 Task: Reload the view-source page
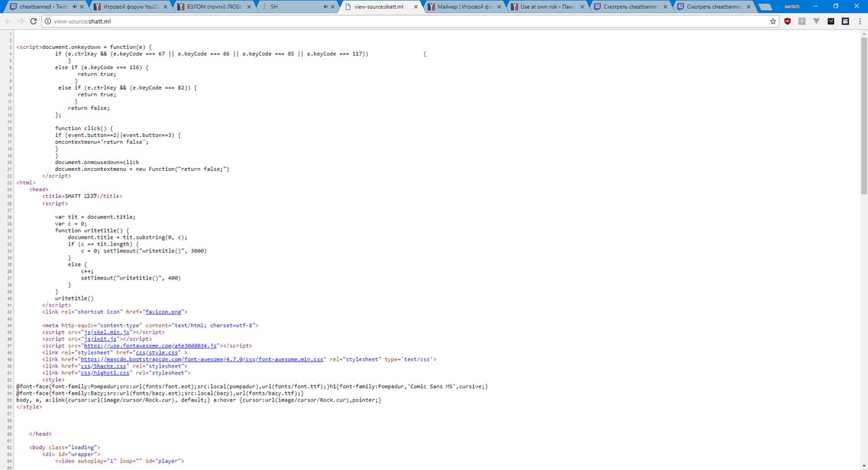pyautogui.click(x=33, y=21)
